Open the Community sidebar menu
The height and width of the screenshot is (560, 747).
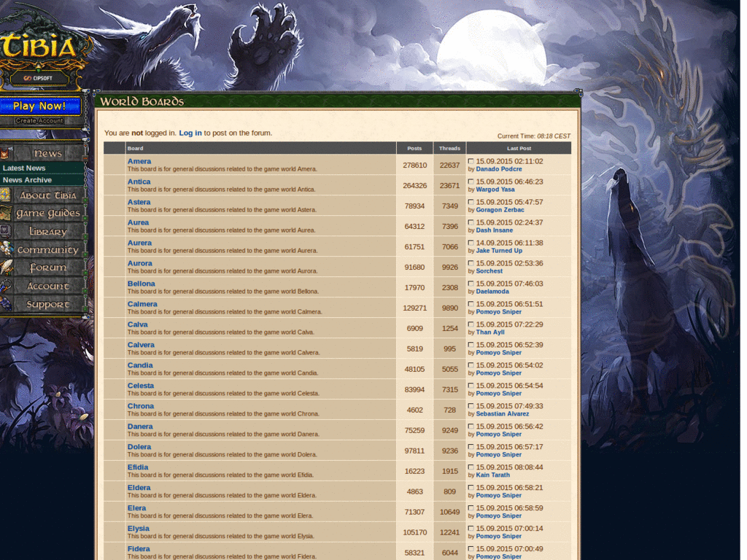[x=43, y=249]
